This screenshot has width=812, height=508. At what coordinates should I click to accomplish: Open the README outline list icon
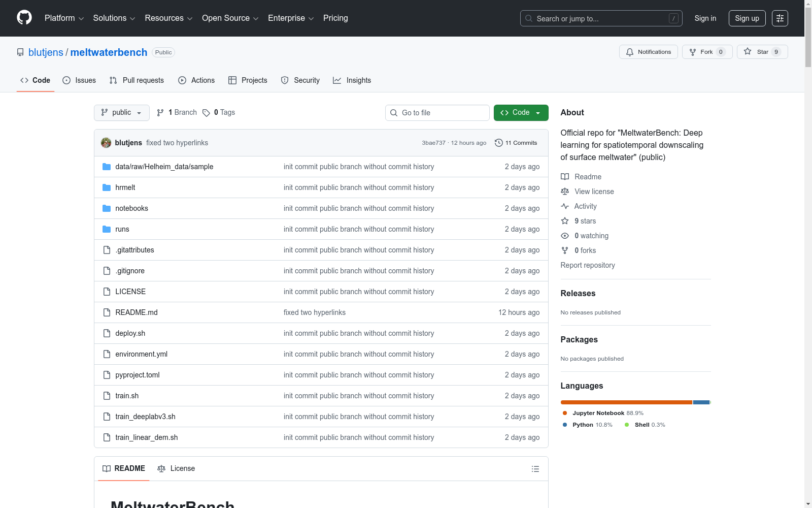pos(535,469)
